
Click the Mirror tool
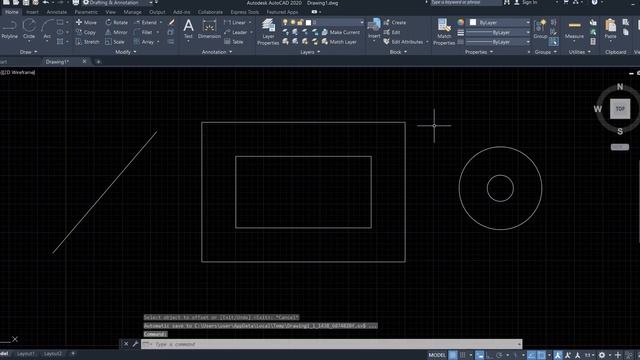[x=116, y=32]
